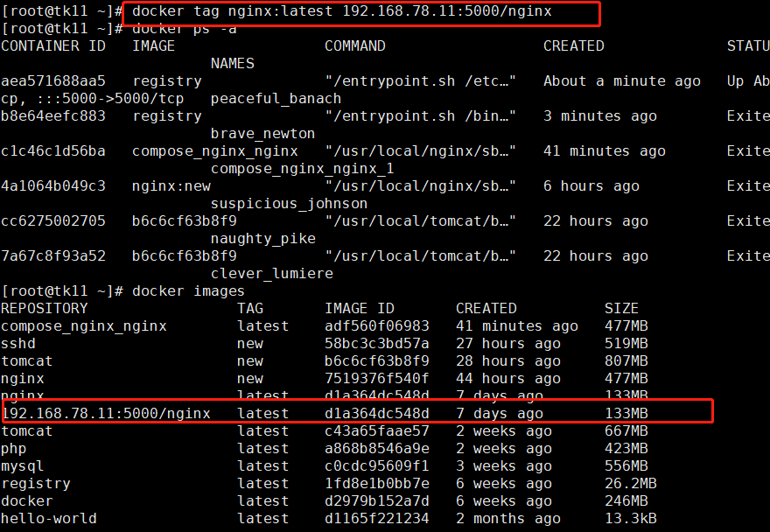
Task: Click container name naughty_pike
Action: pos(262,239)
